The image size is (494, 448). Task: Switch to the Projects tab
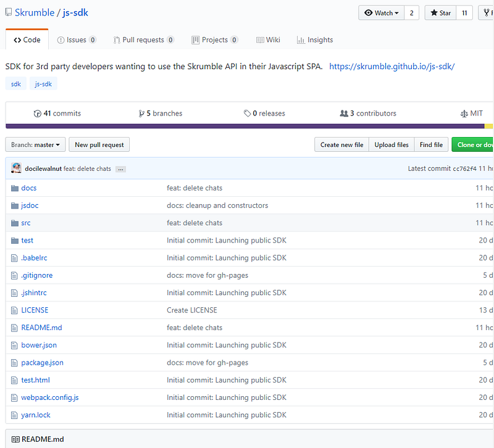tap(214, 39)
